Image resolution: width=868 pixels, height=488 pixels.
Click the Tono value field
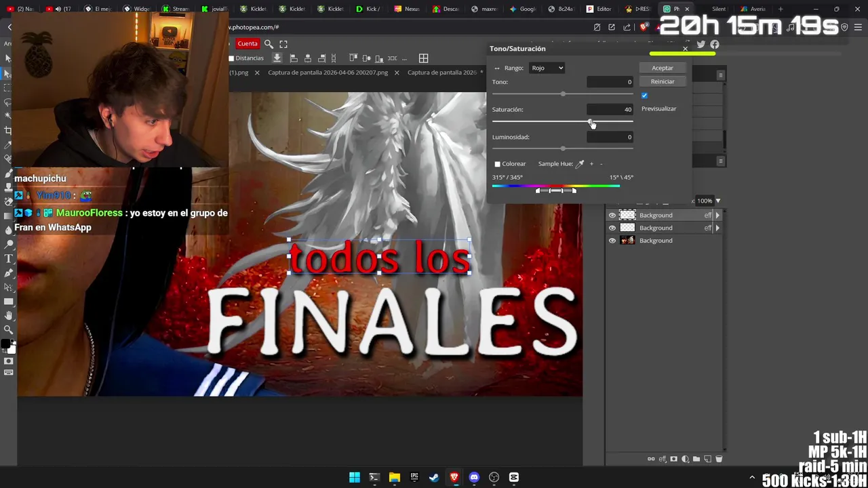tap(610, 82)
